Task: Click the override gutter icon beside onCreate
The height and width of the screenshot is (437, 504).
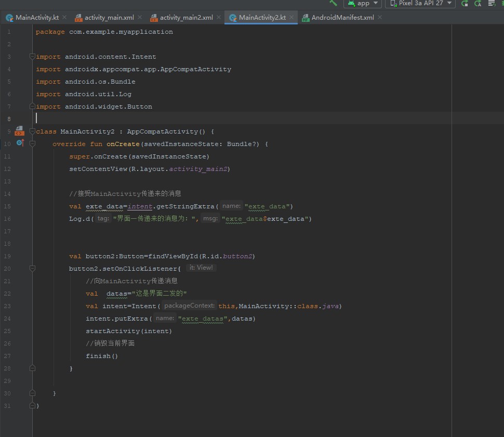Action: click(x=20, y=143)
